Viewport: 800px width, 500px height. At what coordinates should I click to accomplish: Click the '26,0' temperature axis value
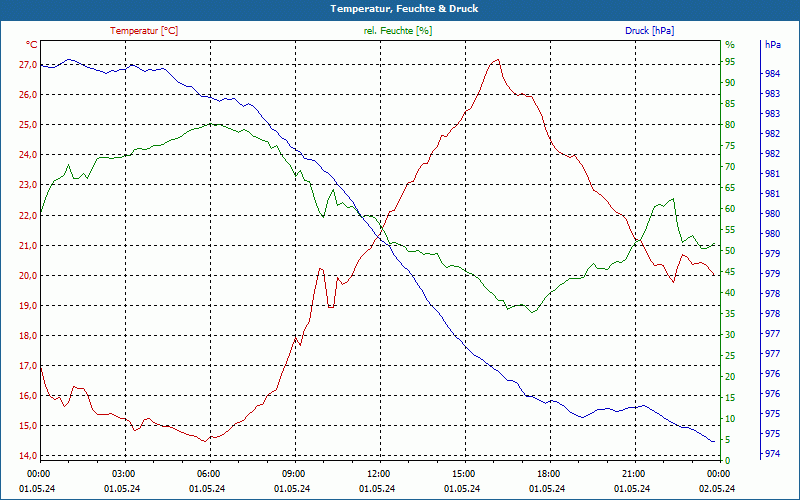pos(29,95)
